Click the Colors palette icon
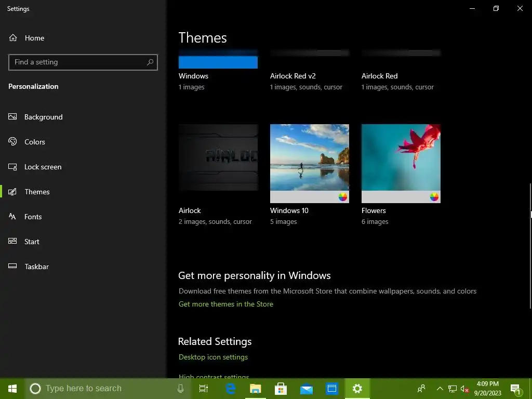This screenshot has width=532, height=399. [12, 141]
